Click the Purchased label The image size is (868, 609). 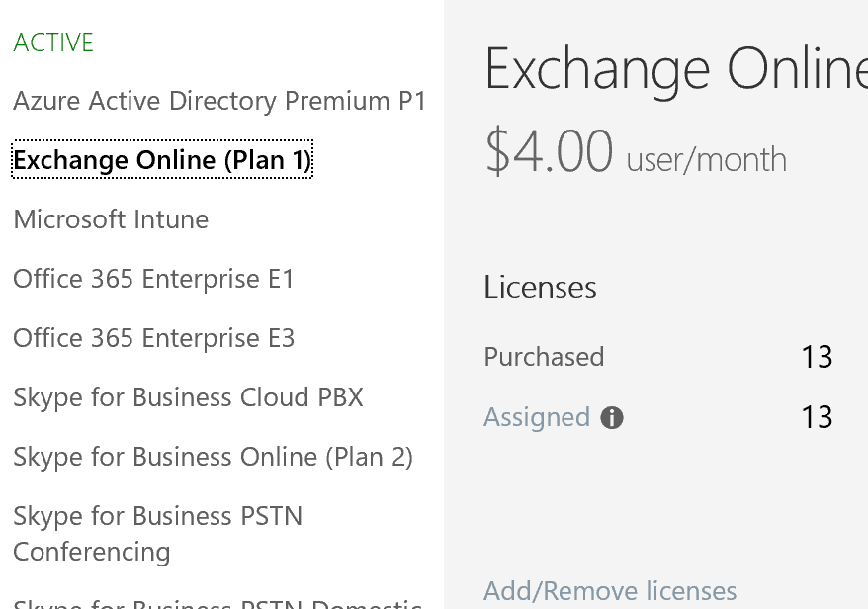(544, 357)
